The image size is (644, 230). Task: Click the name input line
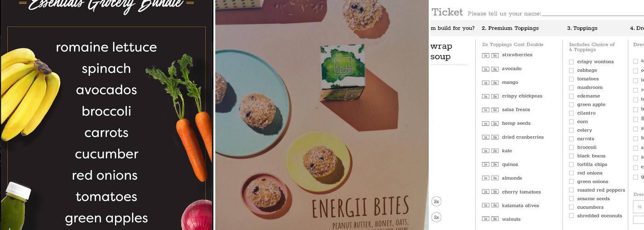pyautogui.click(x=593, y=14)
